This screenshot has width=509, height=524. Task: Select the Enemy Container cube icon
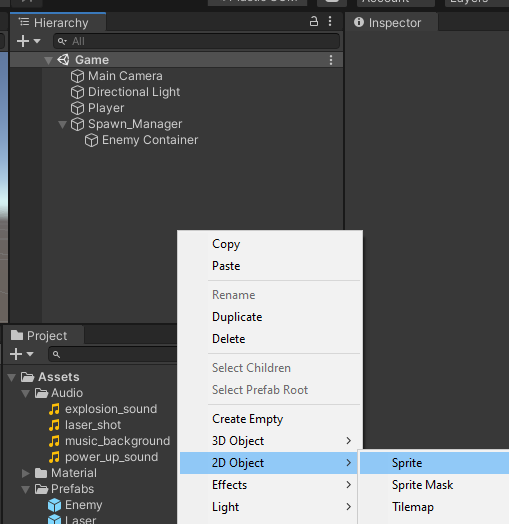tap(92, 140)
